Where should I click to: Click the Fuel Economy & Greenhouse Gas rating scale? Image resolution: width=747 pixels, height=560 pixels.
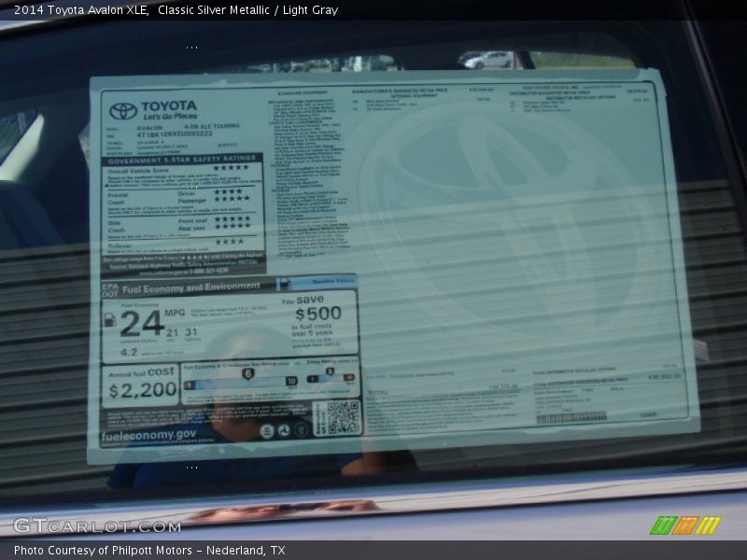pyautogui.click(x=241, y=379)
